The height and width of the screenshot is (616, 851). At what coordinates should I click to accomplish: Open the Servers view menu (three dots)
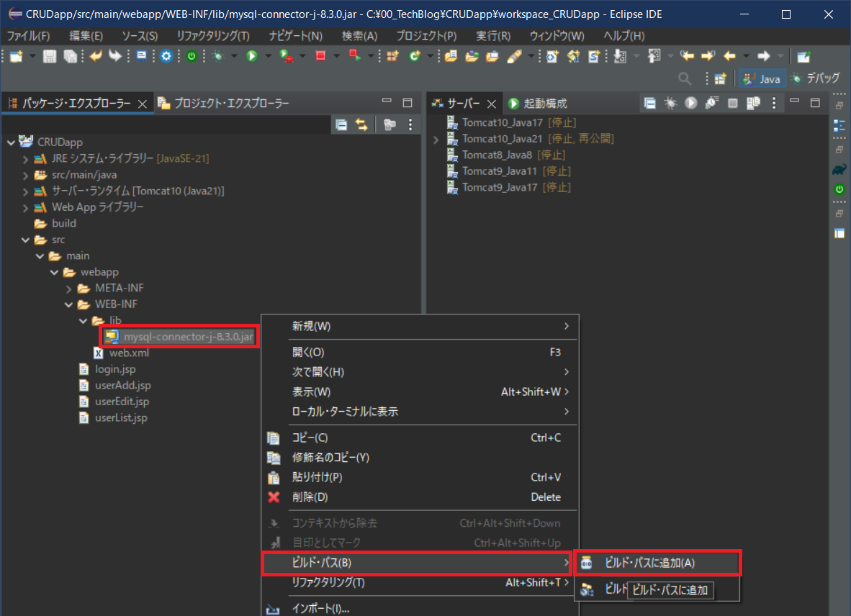pyautogui.click(x=774, y=103)
